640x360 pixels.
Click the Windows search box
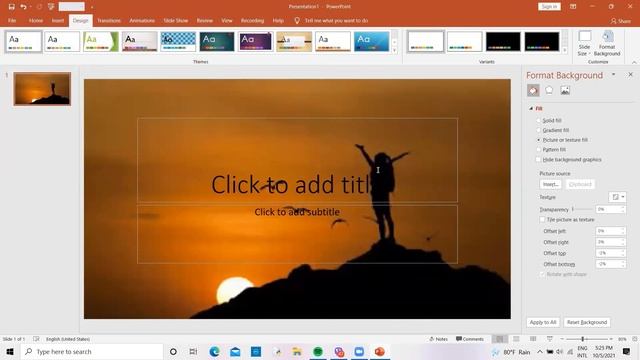92,351
